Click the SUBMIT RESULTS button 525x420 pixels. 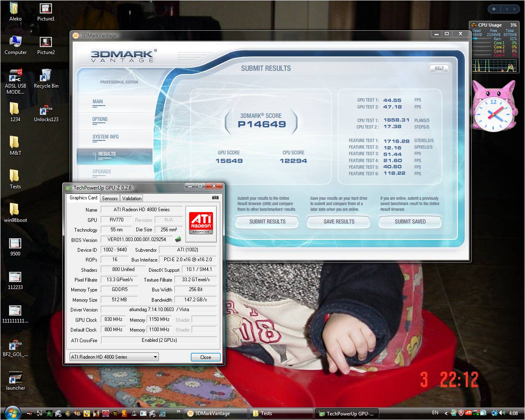[x=267, y=221]
